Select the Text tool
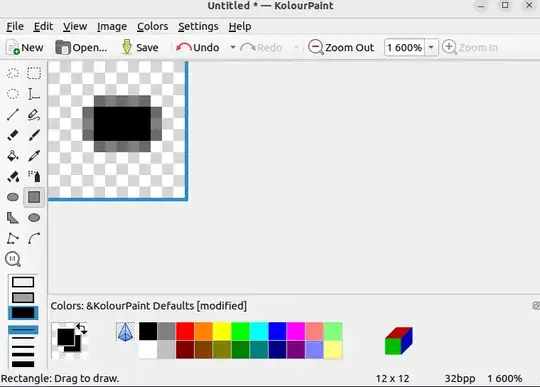The image size is (540, 387). (x=34, y=94)
